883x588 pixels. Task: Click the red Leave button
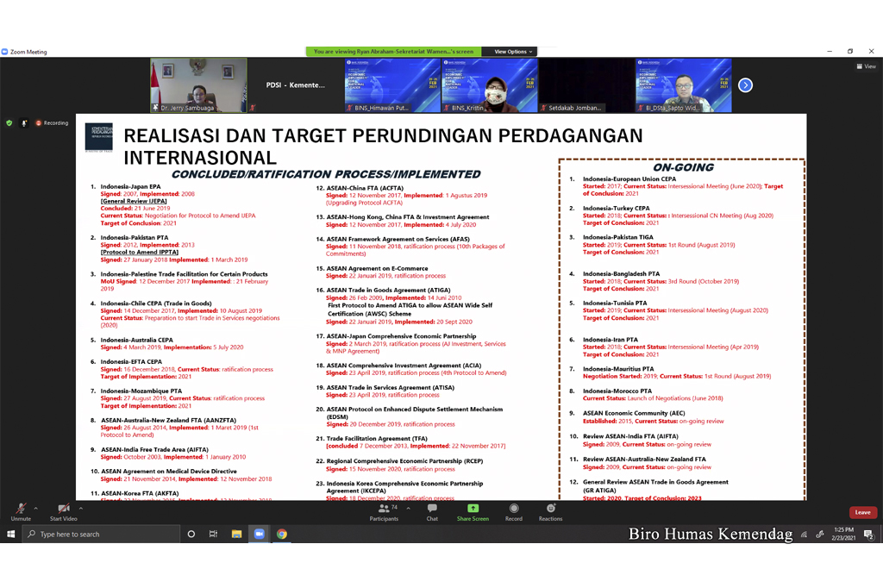point(862,512)
